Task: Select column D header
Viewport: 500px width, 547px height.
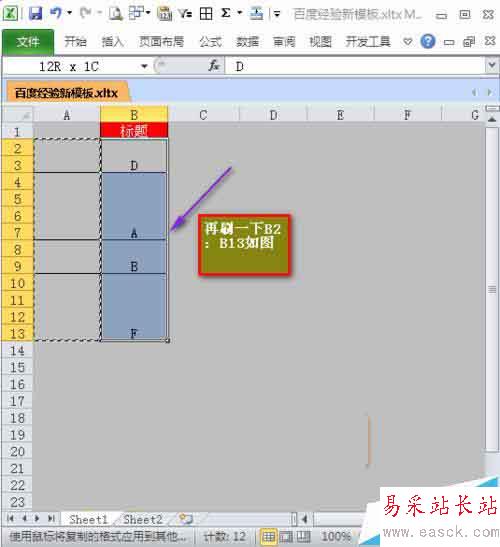Action: click(x=274, y=114)
